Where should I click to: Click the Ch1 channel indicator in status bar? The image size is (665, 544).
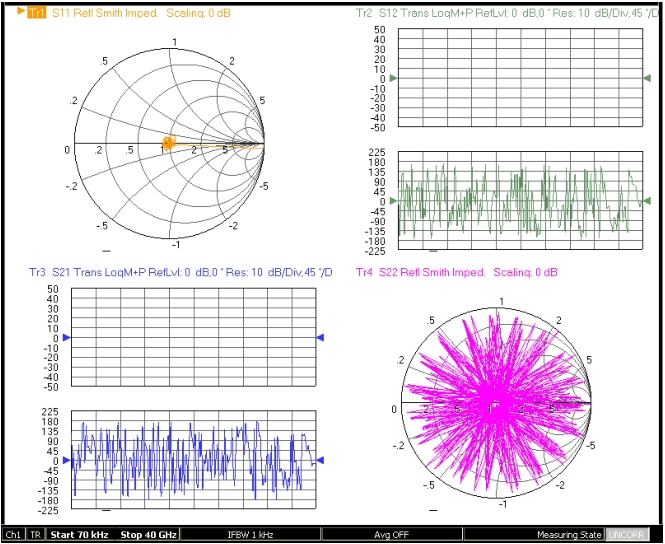tap(13, 535)
